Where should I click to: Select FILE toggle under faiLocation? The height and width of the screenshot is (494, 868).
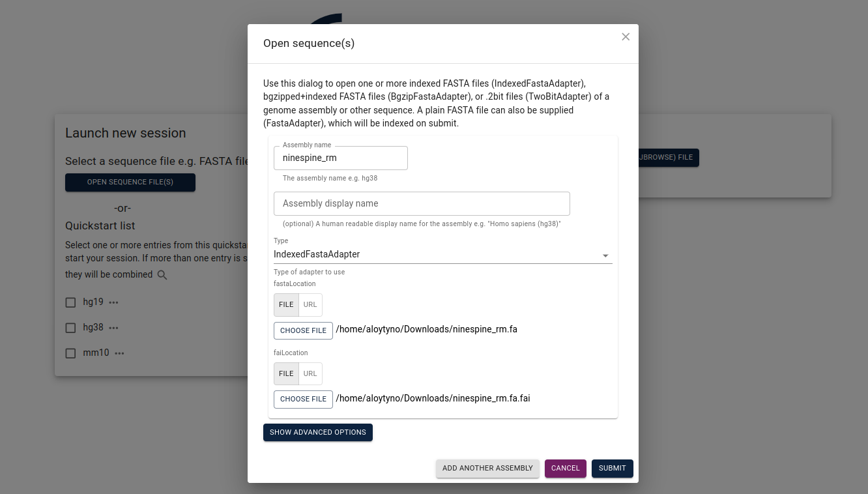coord(286,374)
